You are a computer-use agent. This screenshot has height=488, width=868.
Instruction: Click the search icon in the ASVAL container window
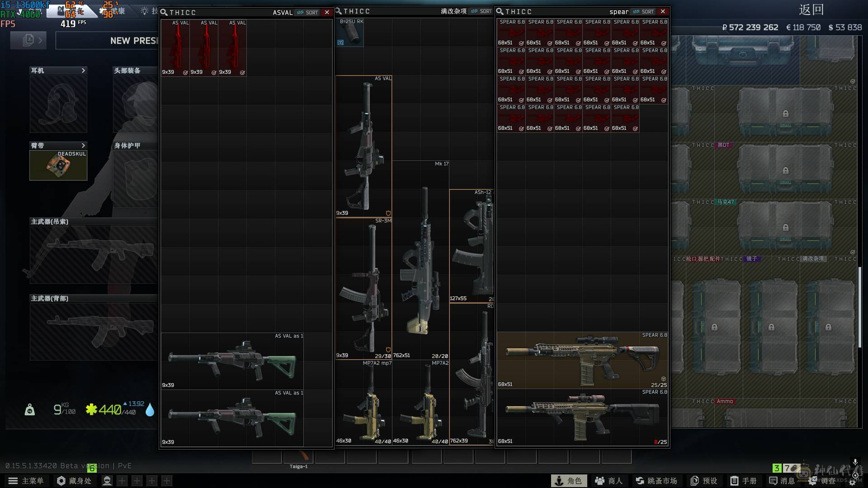pyautogui.click(x=165, y=12)
